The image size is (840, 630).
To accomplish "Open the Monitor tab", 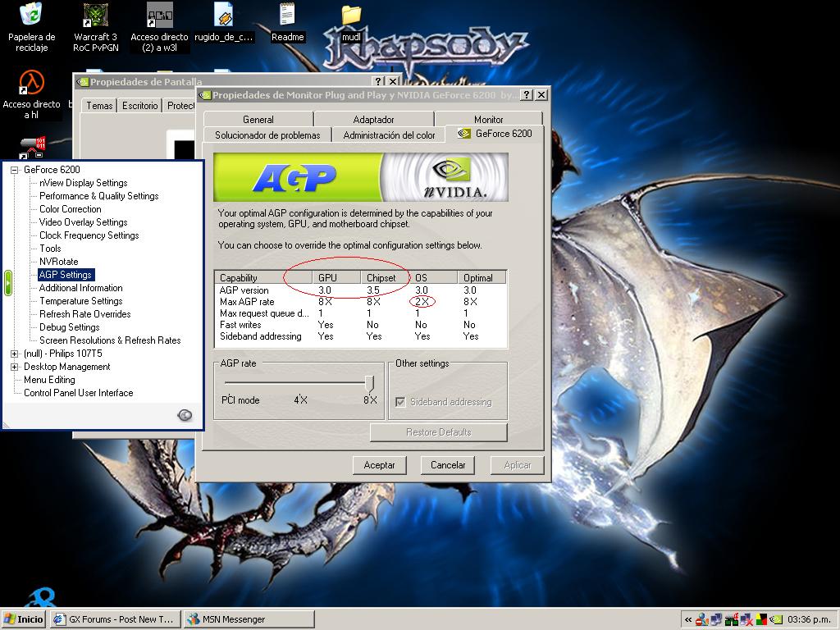I will (x=489, y=120).
